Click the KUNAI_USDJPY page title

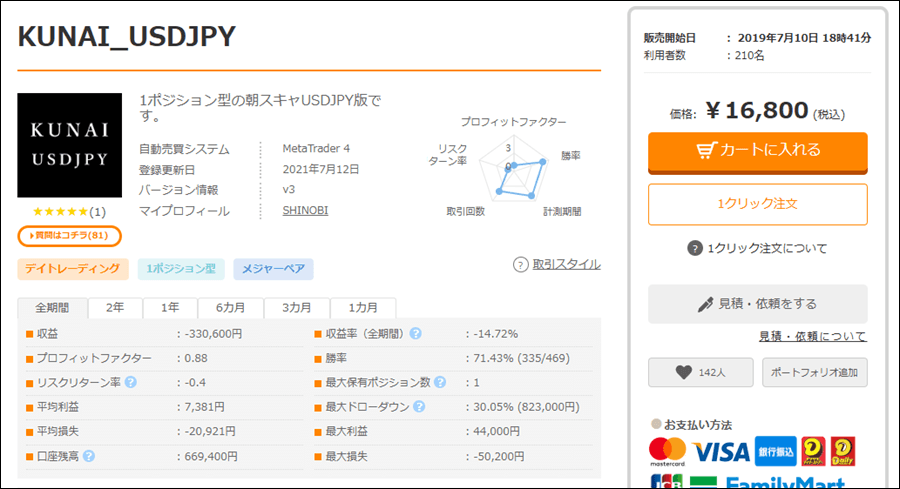coord(127,37)
